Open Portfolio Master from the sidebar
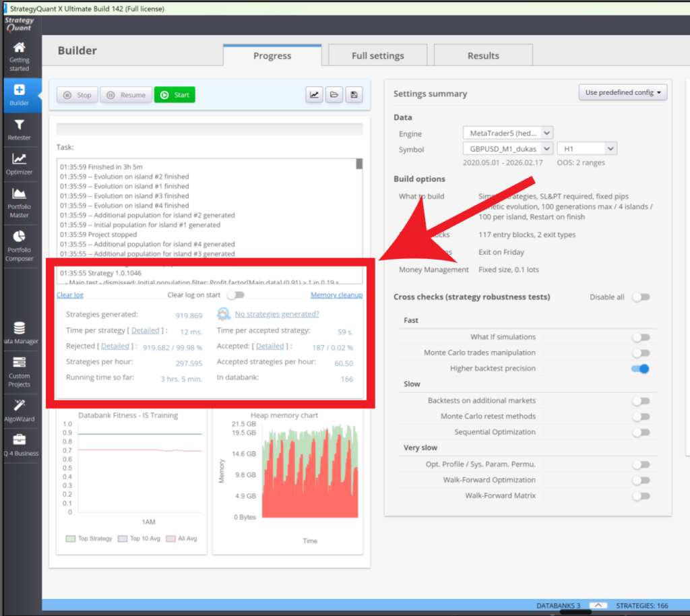 click(x=19, y=194)
